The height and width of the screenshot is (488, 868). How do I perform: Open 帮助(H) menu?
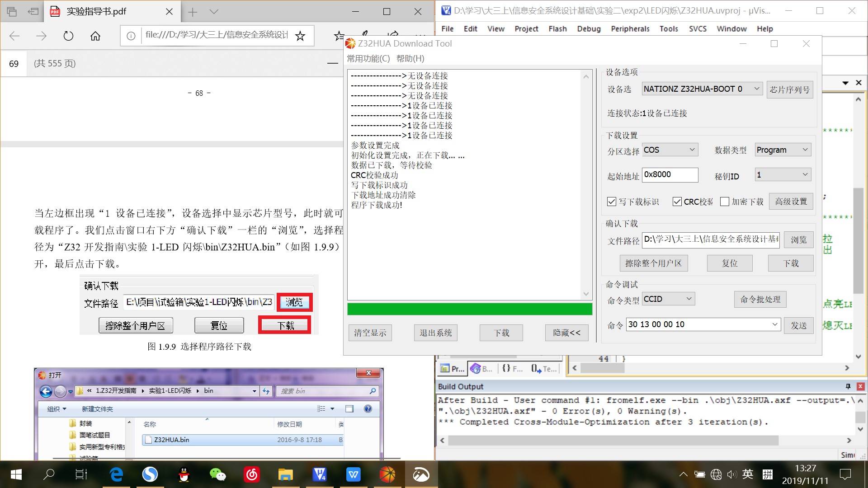tap(410, 58)
